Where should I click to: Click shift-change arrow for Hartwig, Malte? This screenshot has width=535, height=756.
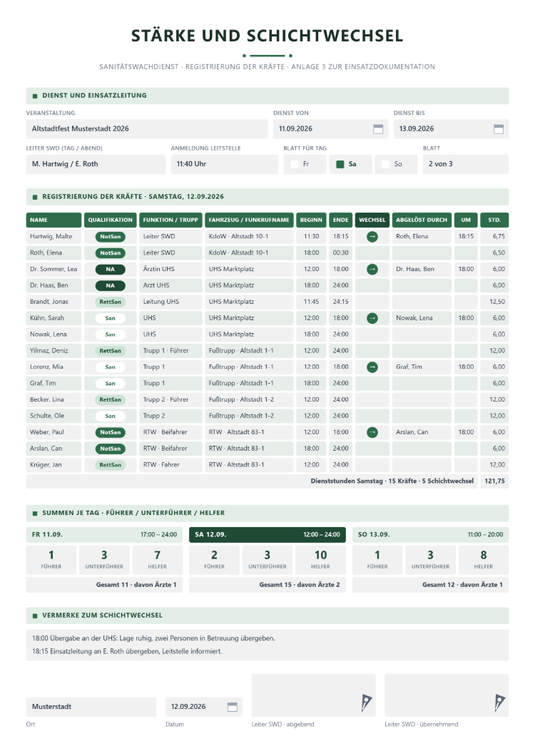(372, 237)
